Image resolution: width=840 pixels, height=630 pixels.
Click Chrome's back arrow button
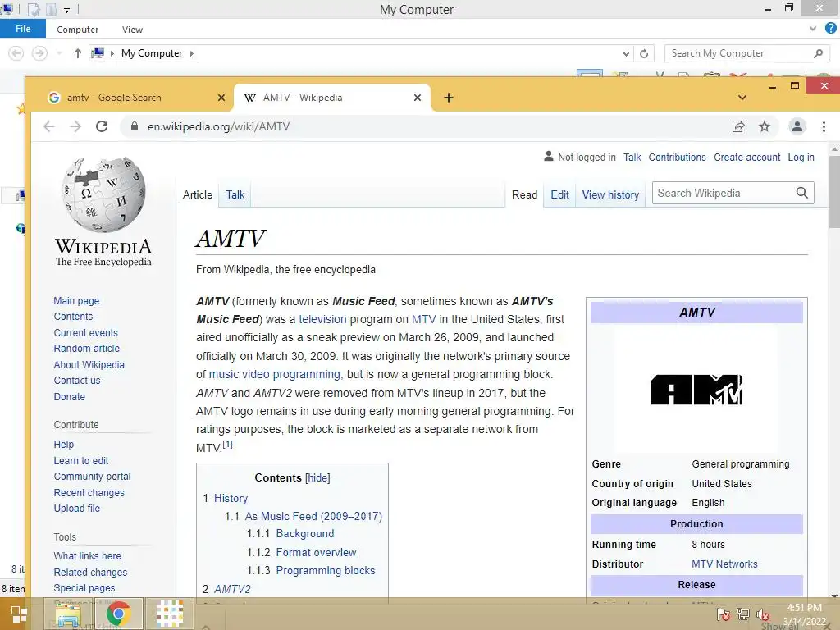point(49,126)
